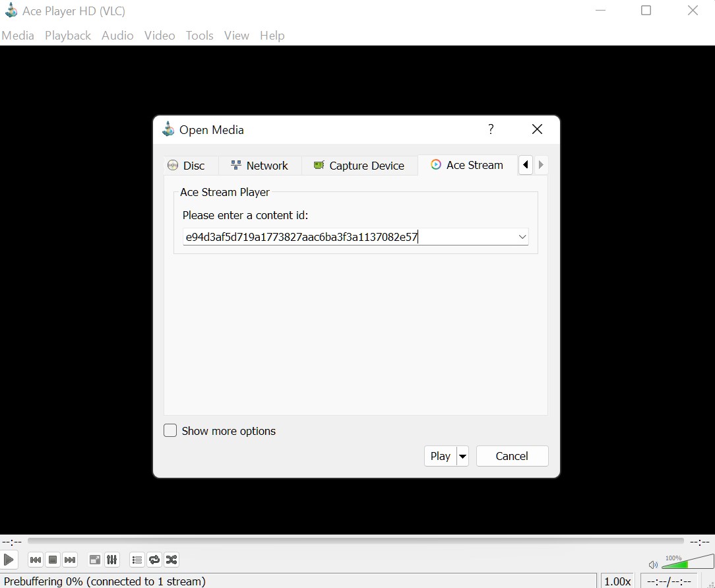Click elapsed time label left of the seek bar

point(12,542)
